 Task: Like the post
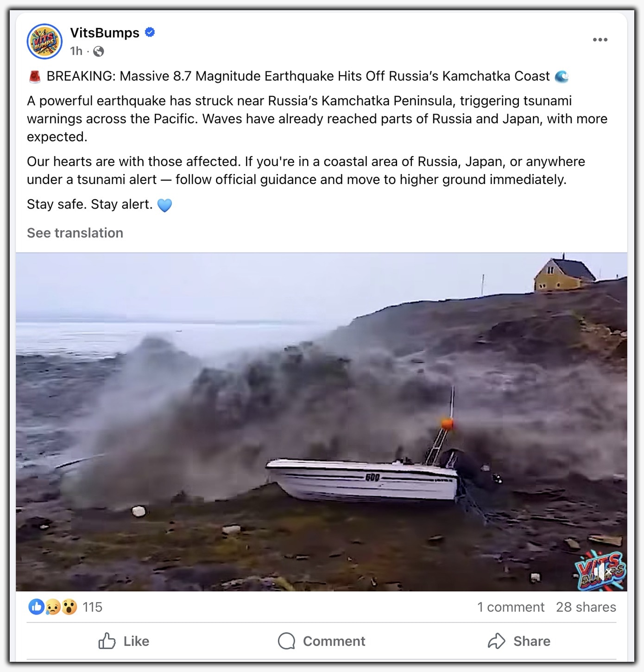124,641
